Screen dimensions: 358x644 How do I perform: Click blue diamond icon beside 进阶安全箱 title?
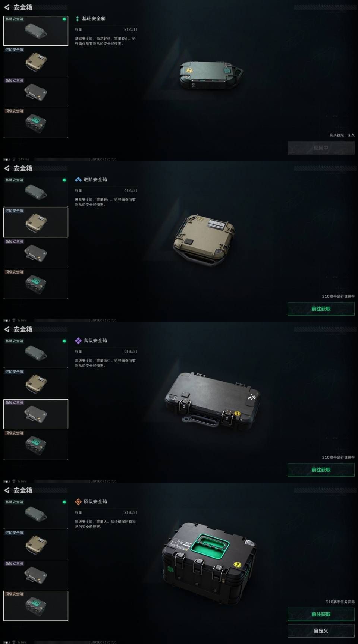(x=78, y=180)
